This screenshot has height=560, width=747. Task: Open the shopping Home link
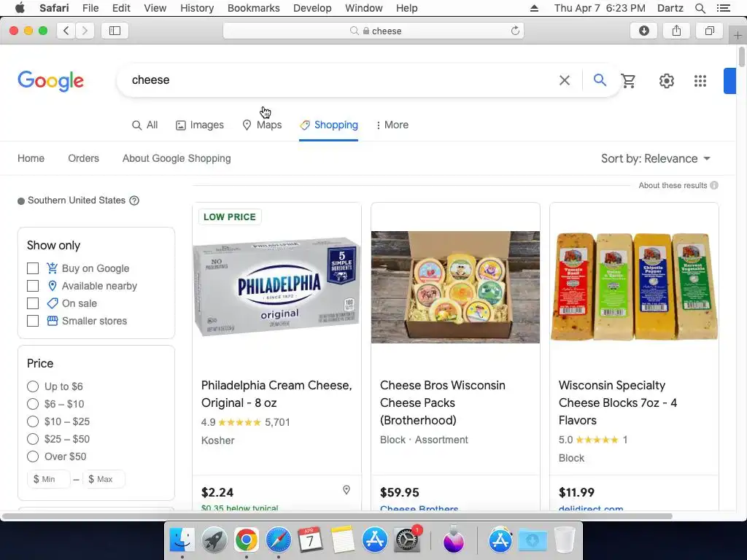pyautogui.click(x=31, y=158)
